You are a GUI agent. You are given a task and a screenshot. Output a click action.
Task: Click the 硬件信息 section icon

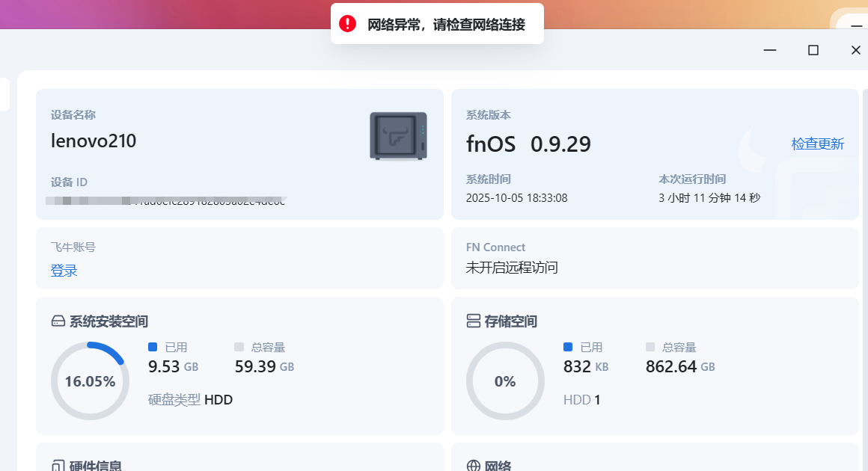tap(58, 466)
